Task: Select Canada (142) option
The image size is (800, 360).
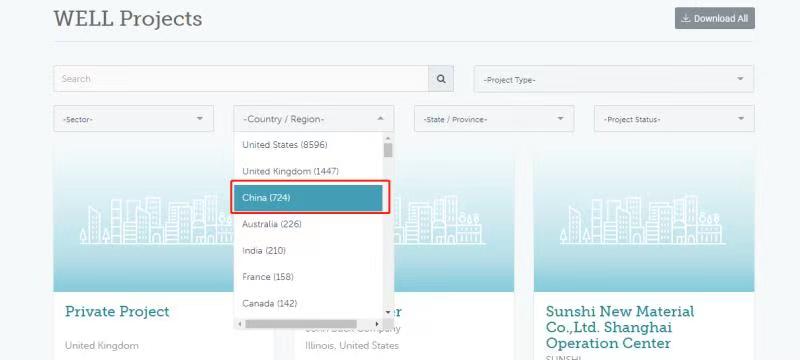Action: [x=308, y=303]
